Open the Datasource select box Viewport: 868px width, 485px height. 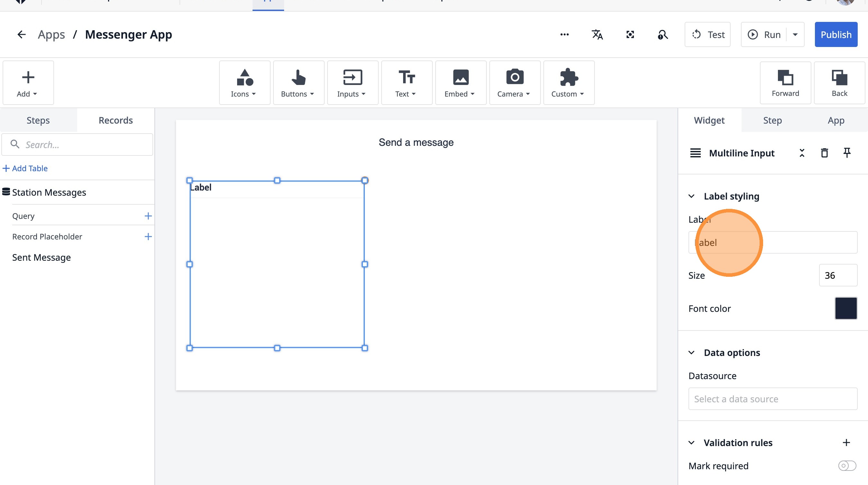point(773,399)
